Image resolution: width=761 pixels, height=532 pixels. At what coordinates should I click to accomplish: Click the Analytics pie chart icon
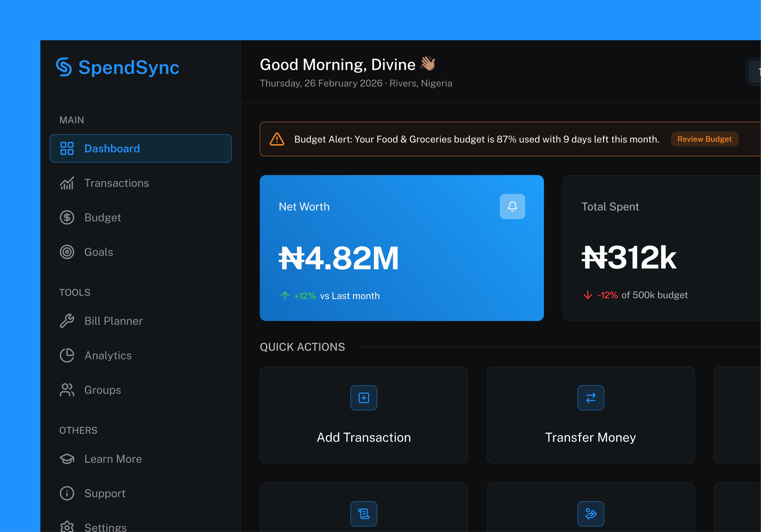[67, 355]
